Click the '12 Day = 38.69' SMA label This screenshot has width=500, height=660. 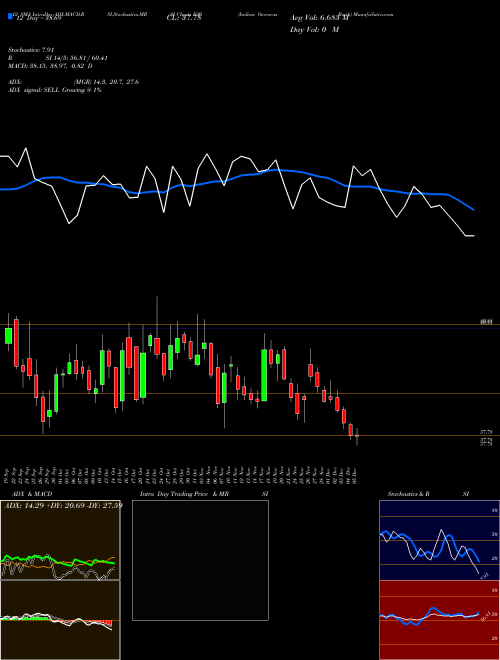pos(37,18)
